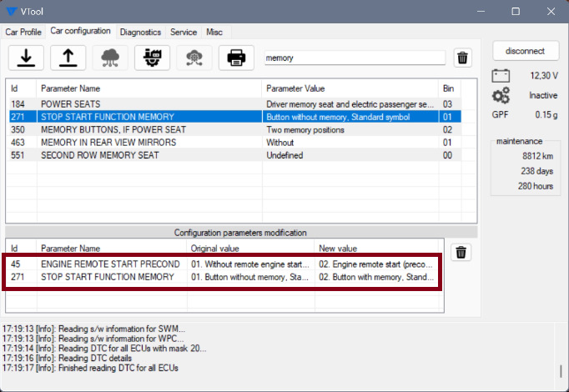The image size is (569, 392).
Task: Click 'Driver memory seat and electric passenger' value
Action: [x=350, y=104]
